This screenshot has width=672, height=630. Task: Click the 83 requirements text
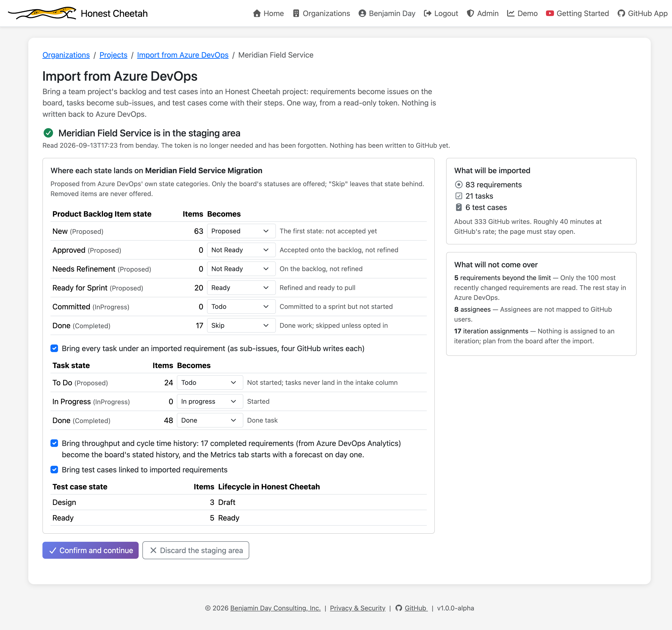494,185
